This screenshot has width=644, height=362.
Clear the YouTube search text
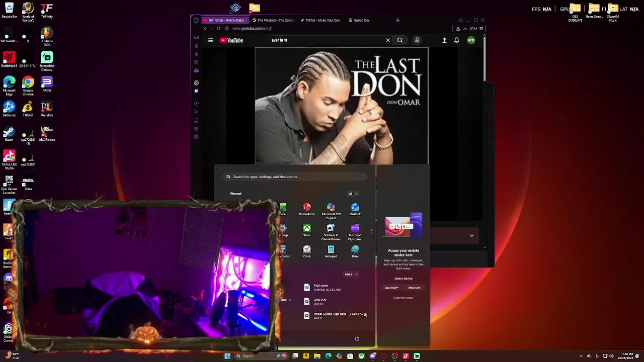(x=388, y=40)
